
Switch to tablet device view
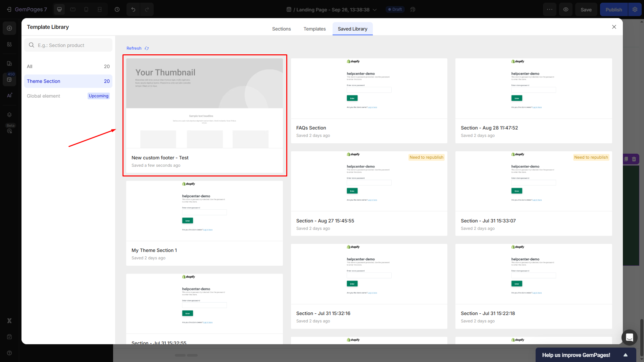(x=73, y=9)
